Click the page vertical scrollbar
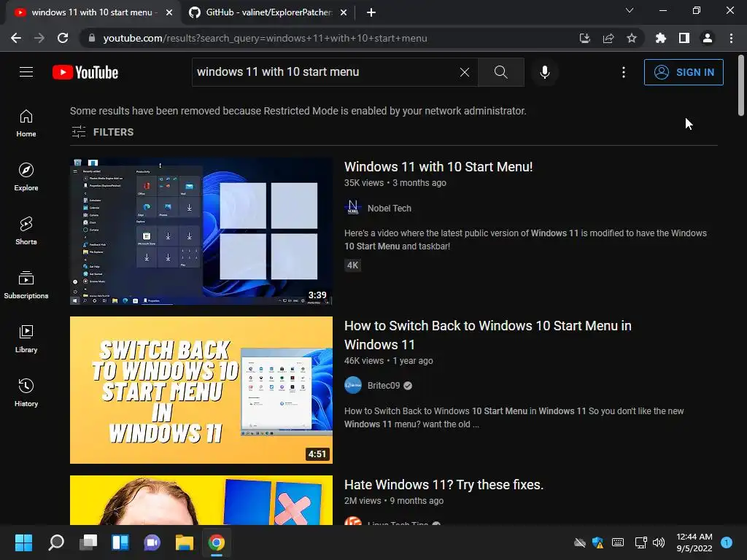Screen dimensions: 747x560 [x=741, y=86]
